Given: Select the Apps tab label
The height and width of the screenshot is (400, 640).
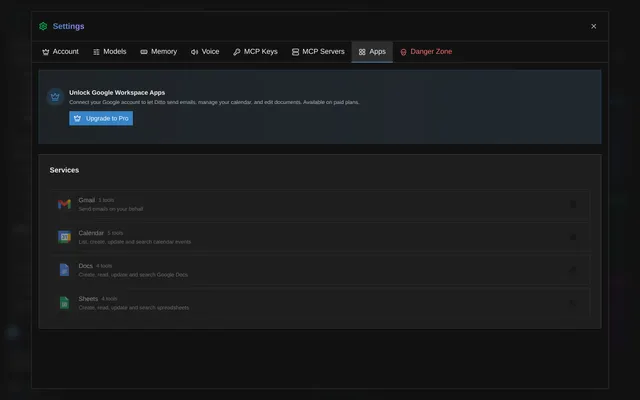Looking at the screenshot, I should point(378,52).
